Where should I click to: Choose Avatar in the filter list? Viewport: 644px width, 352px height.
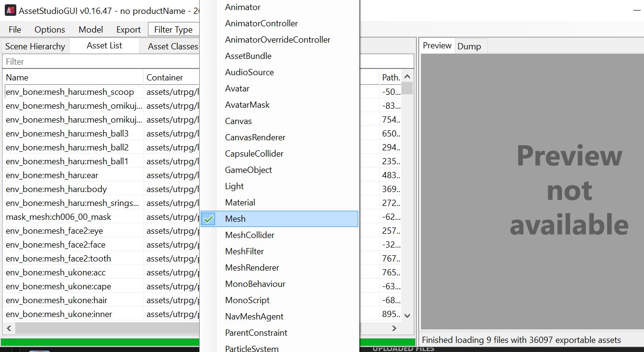tap(279, 89)
